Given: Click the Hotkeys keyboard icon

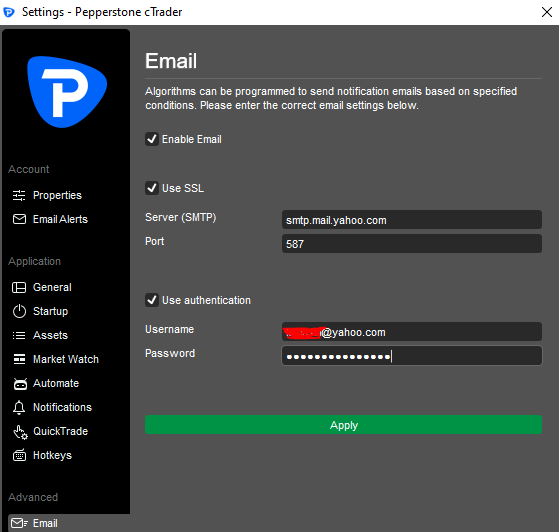Looking at the screenshot, I should [x=19, y=455].
